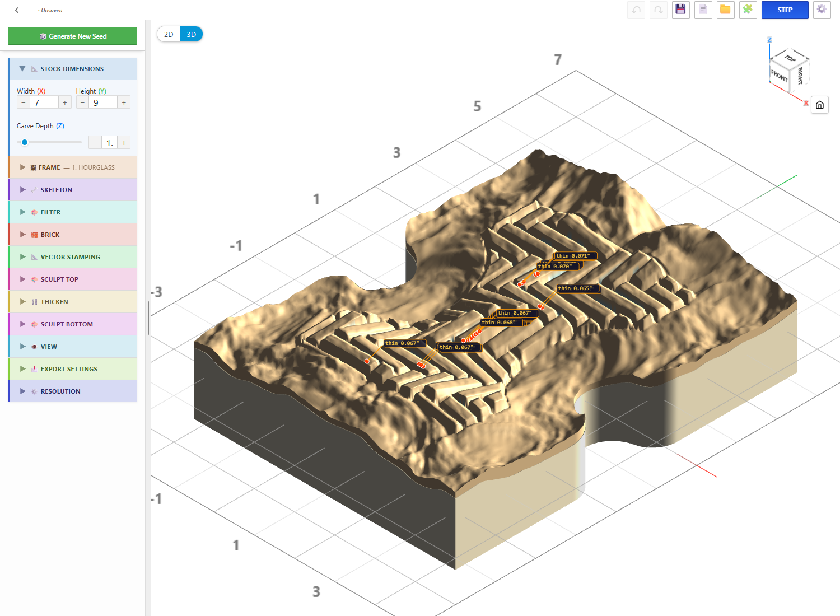Expand the Skeleton section
Screen dimensions: 840x616
73,190
